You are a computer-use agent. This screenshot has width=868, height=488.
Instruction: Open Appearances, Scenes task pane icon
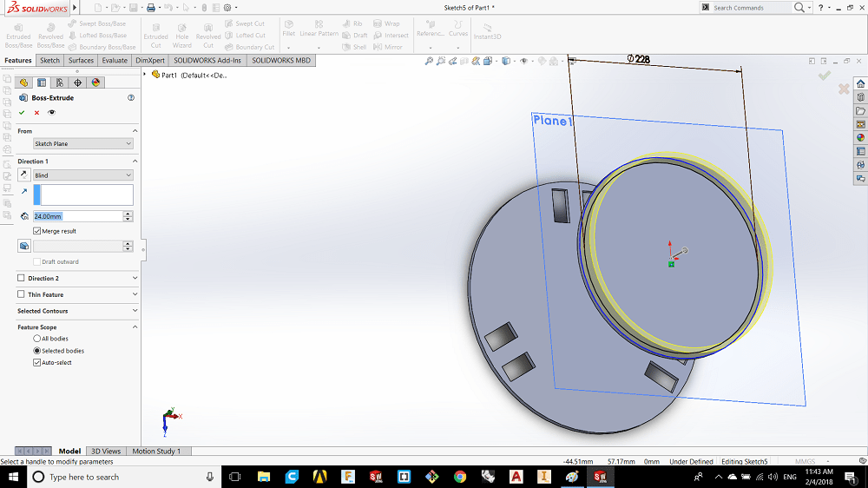(x=860, y=138)
